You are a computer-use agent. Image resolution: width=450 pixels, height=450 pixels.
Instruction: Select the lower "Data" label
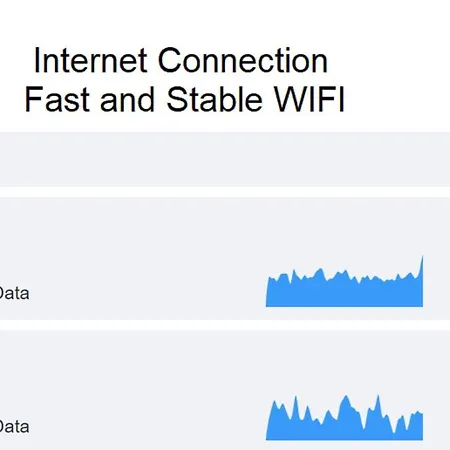click(x=14, y=427)
